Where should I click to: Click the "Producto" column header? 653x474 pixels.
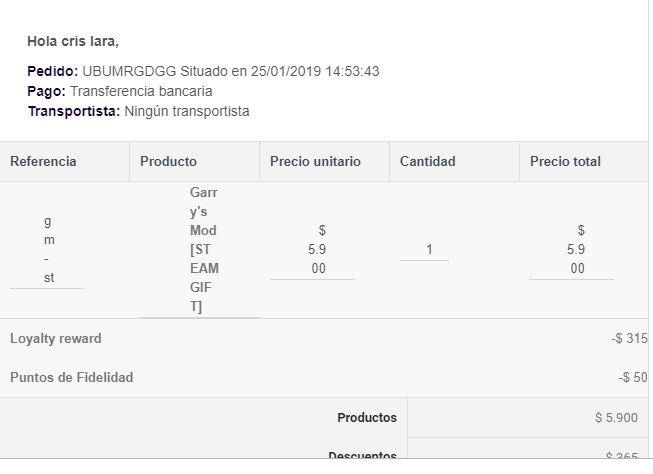pyautogui.click(x=168, y=161)
